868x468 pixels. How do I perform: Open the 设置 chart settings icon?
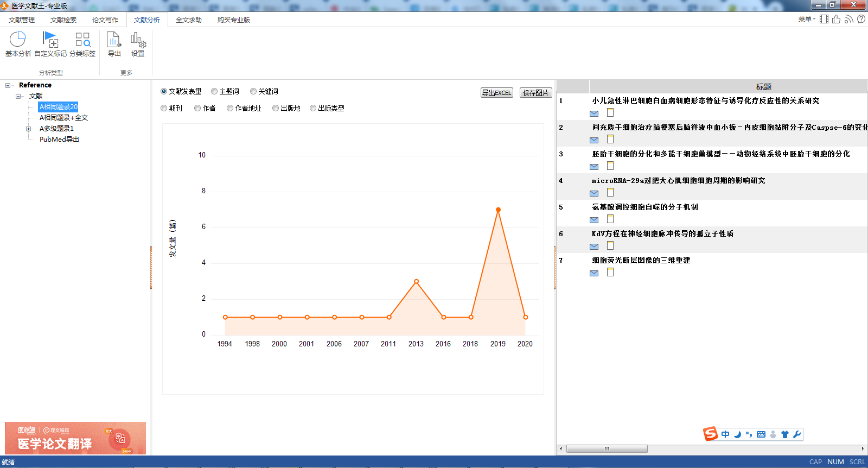138,40
